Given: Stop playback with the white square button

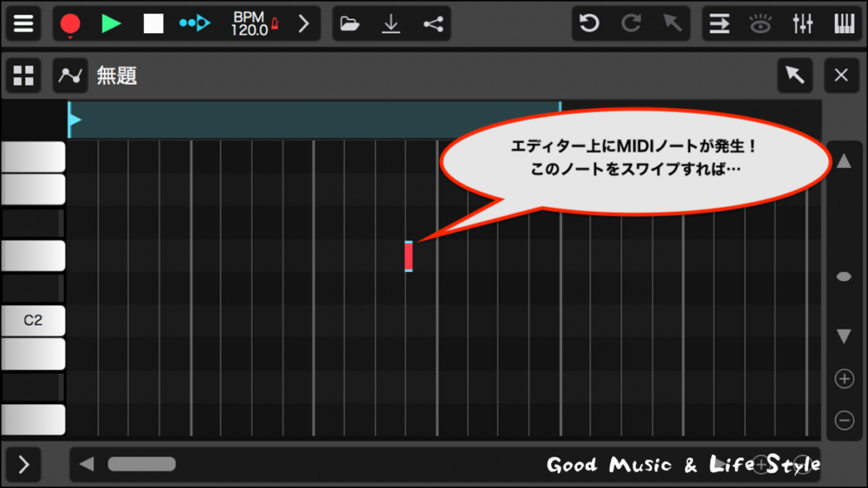Looking at the screenshot, I should [153, 24].
